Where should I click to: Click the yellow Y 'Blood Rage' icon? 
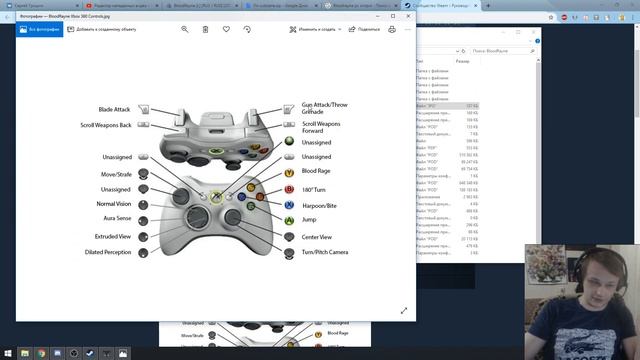289,173
